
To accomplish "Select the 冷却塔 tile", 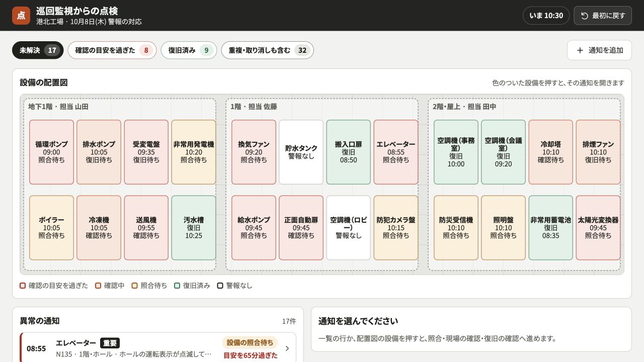I will coord(551,152).
